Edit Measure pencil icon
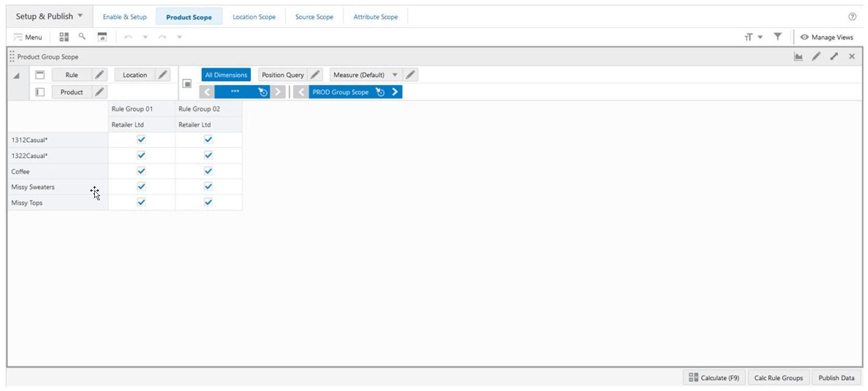Viewport: 868px width, 391px height. pos(411,75)
